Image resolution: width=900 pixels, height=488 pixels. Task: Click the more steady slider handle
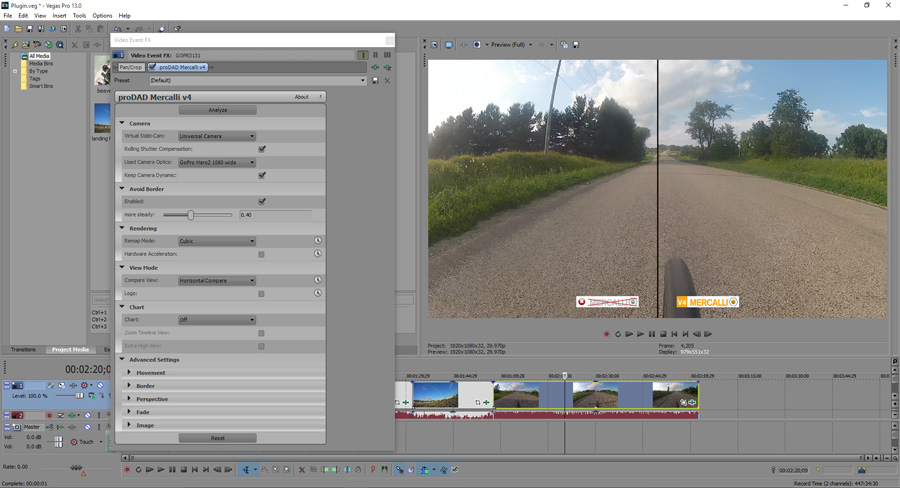191,215
